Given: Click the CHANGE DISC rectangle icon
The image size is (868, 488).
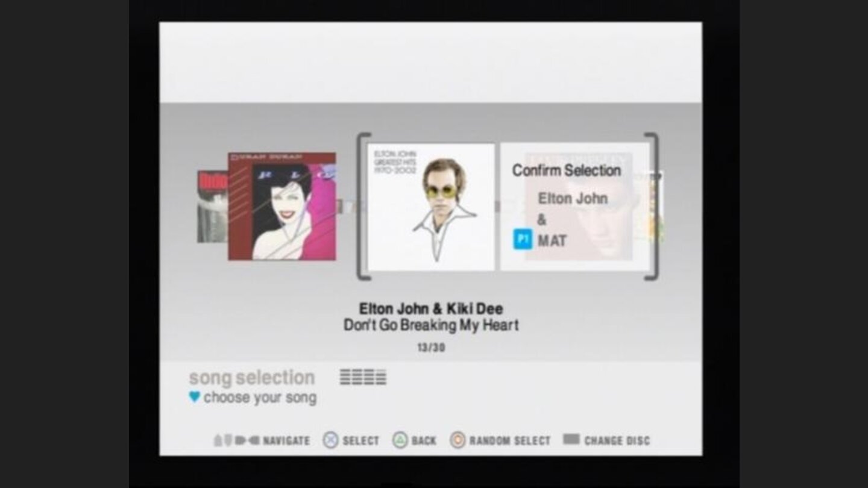Looking at the screenshot, I should coord(571,439).
